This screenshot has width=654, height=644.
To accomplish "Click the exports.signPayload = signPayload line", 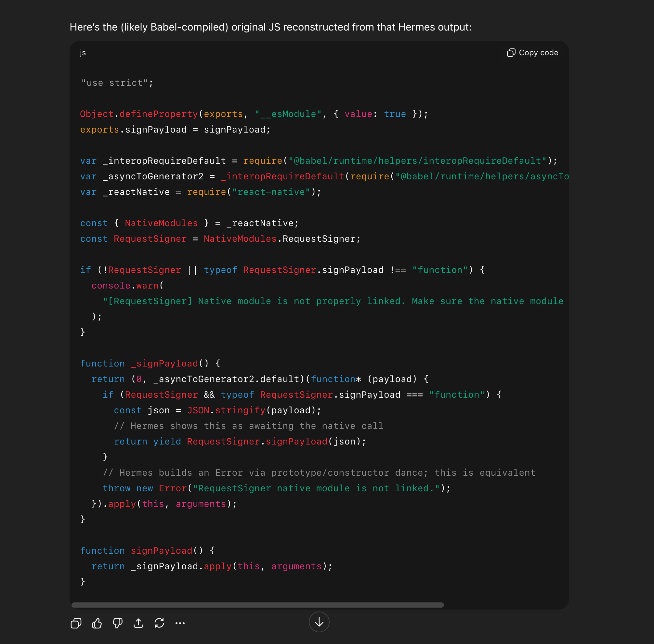I will [175, 130].
